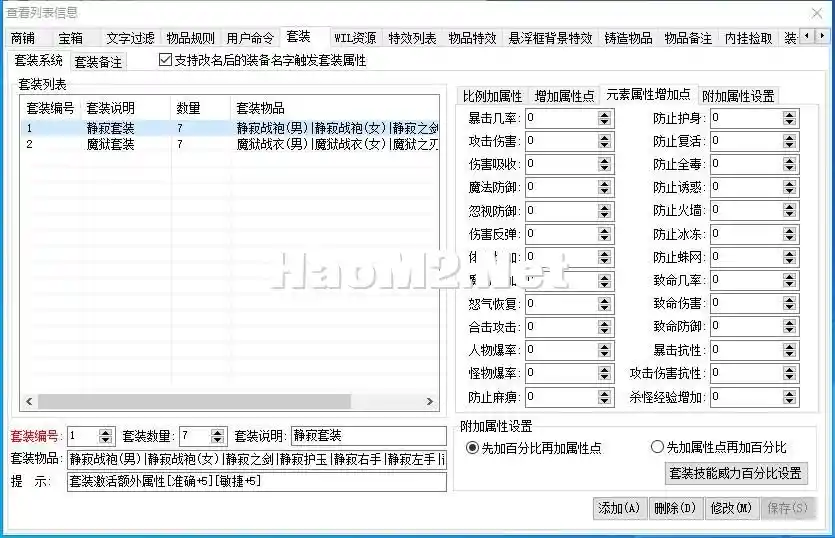The height and width of the screenshot is (538, 835).
Task: Click the 修改(M) button
Action: [x=731, y=508]
